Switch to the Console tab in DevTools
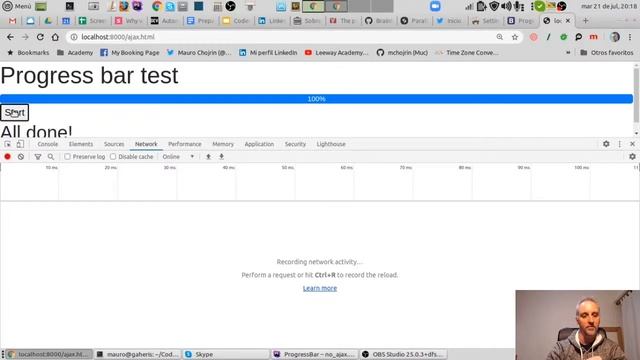The height and width of the screenshot is (360, 640). coord(48,144)
